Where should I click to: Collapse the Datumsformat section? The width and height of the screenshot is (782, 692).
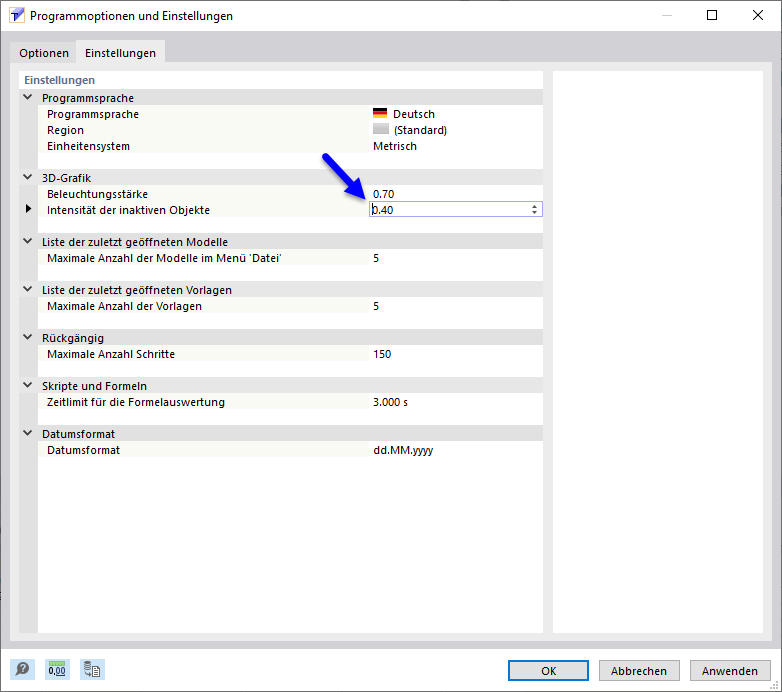pyautogui.click(x=28, y=433)
